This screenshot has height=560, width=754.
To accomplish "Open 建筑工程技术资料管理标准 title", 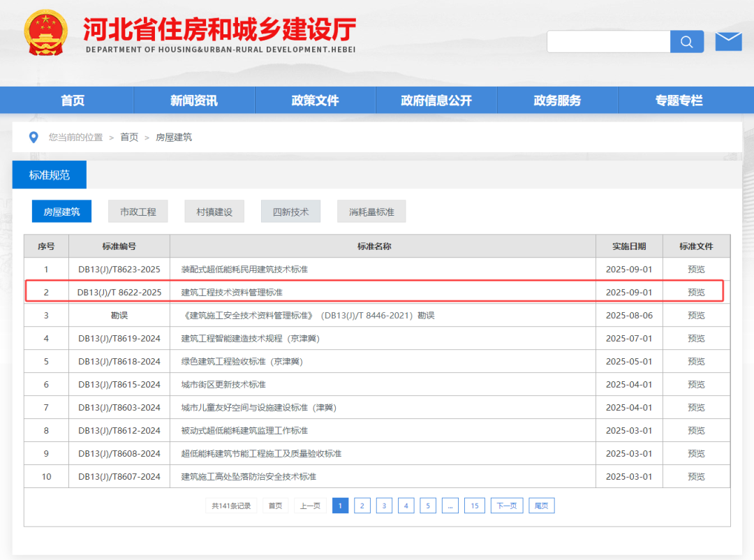I will [232, 293].
